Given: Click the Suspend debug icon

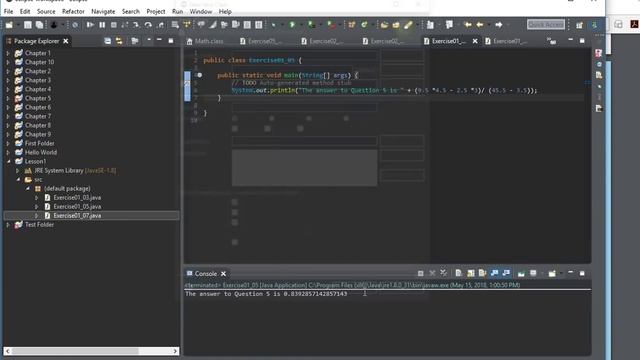Looking at the screenshot, I should (102, 25).
